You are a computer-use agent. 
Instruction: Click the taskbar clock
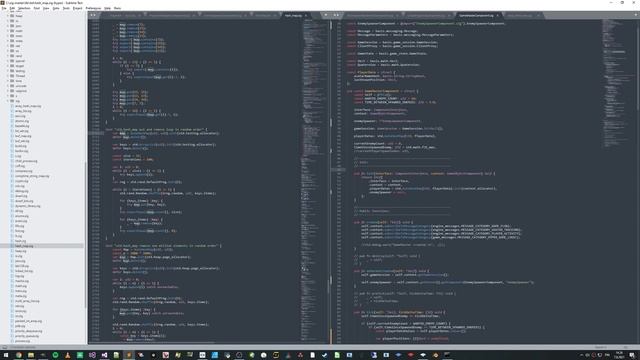click(x=619, y=355)
